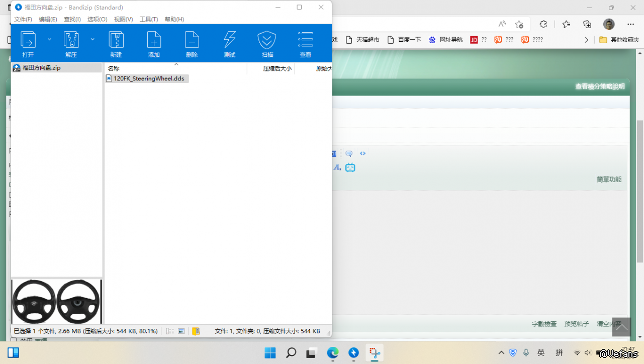Expand the dropdown arrow beside 打开
This screenshot has width=644, height=364.
click(49, 39)
